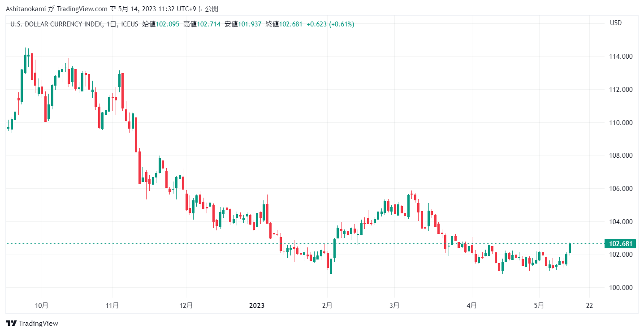This screenshot has height=333, width=644.
Task: Click the green 102.681 current price tag
Action: pos(620,244)
